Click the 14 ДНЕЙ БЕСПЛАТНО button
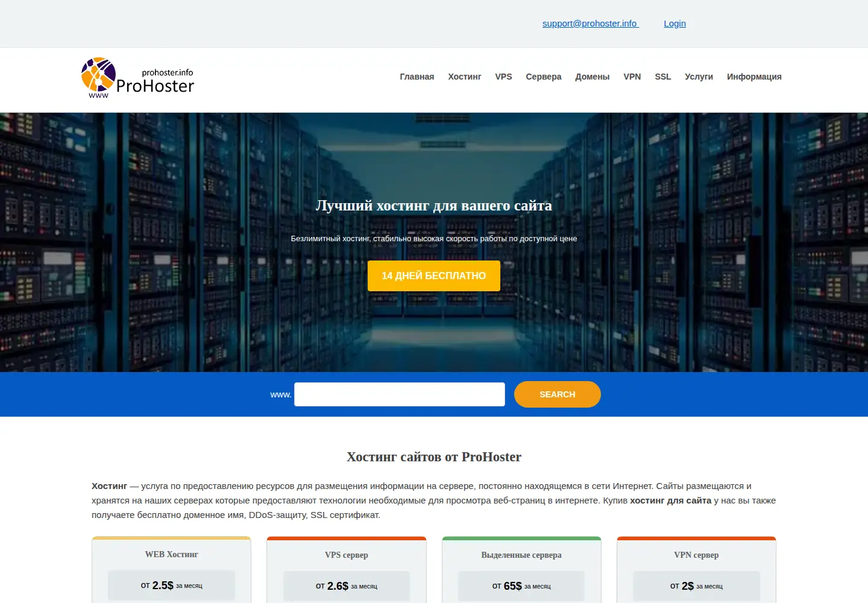The image size is (868, 603). click(434, 276)
